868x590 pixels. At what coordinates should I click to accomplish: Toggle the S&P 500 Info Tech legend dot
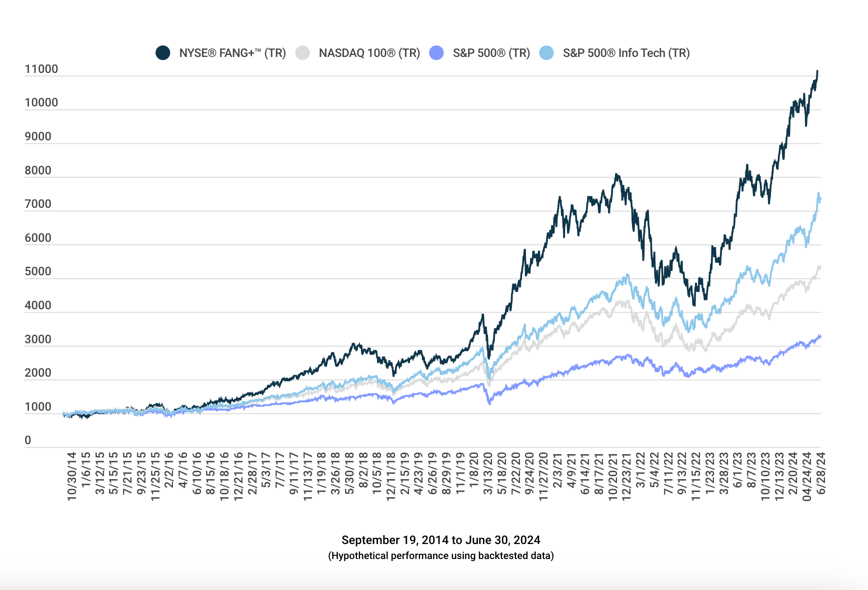pyautogui.click(x=546, y=53)
